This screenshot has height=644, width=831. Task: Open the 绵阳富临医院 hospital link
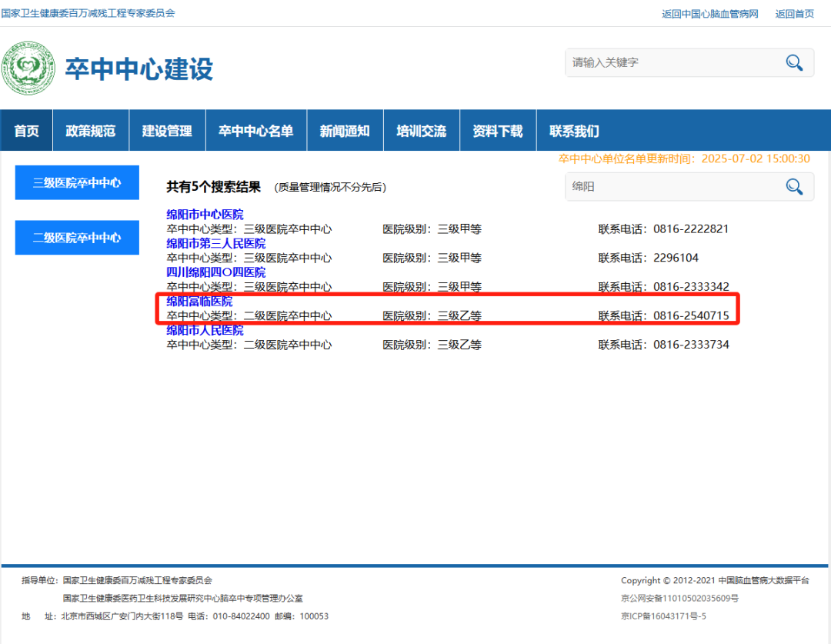pos(199,301)
